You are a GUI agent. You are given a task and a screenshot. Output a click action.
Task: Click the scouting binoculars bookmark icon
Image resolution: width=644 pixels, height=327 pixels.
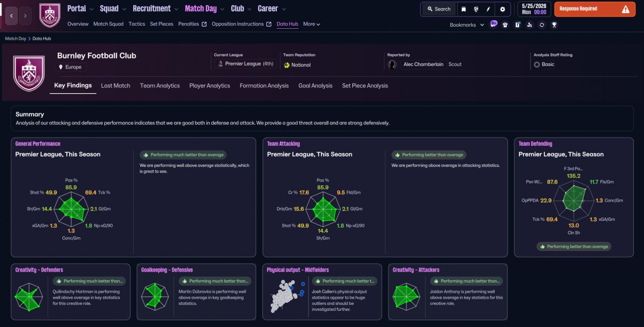[529, 25]
